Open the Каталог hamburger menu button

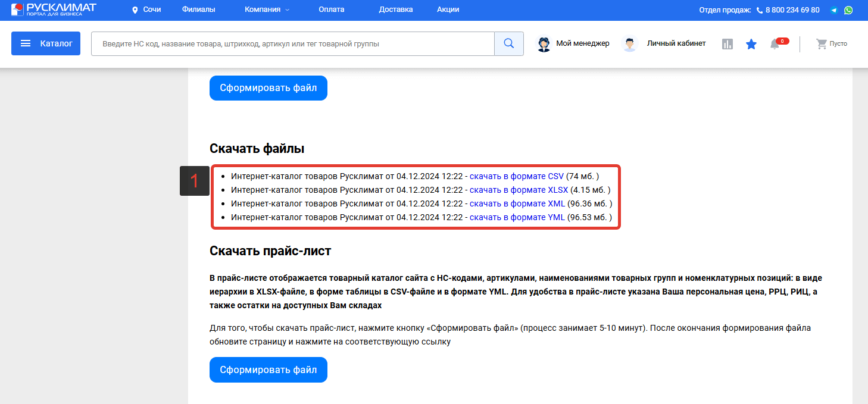[46, 43]
